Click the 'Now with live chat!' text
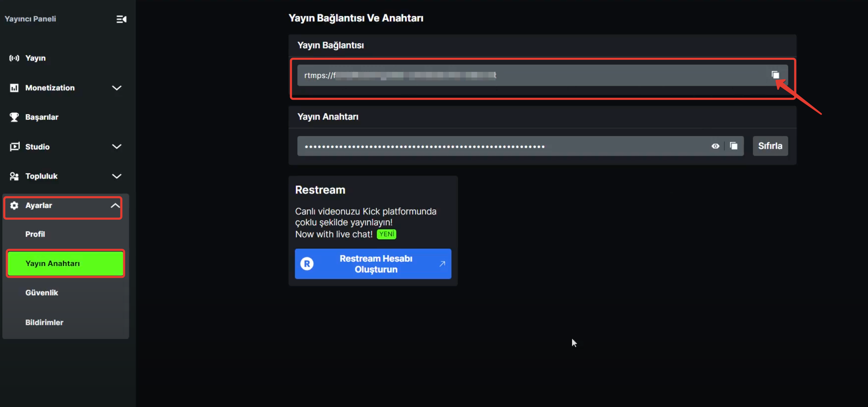Image resolution: width=868 pixels, height=407 pixels. pos(334,234)
